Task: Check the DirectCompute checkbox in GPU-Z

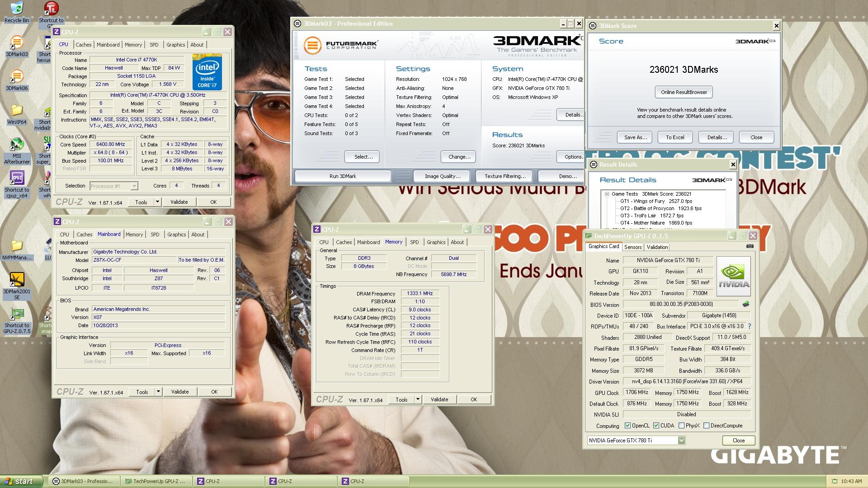Action: pyautogui.click(x=706, y=426)
